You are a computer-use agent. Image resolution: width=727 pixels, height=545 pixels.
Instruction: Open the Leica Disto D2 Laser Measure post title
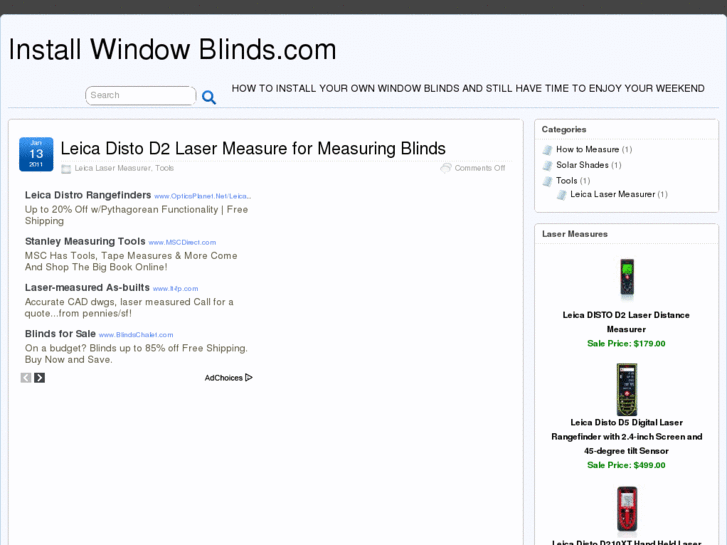(x=253, y=148)
